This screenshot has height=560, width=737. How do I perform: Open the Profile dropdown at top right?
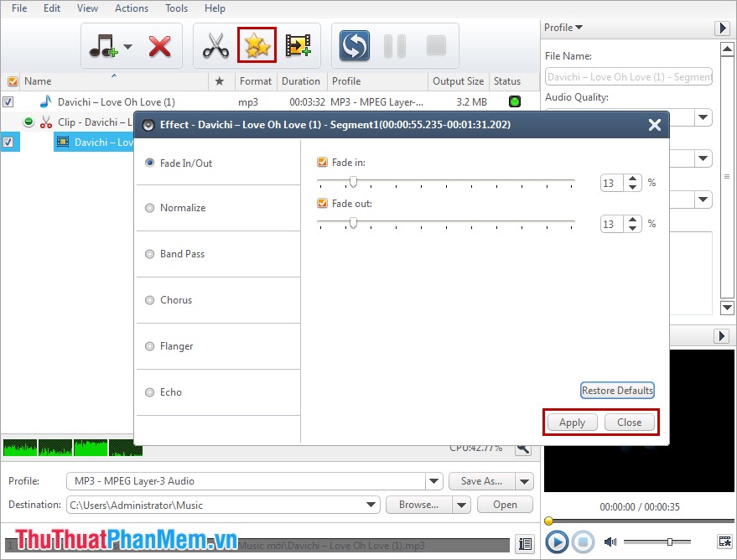coord(563,27)
